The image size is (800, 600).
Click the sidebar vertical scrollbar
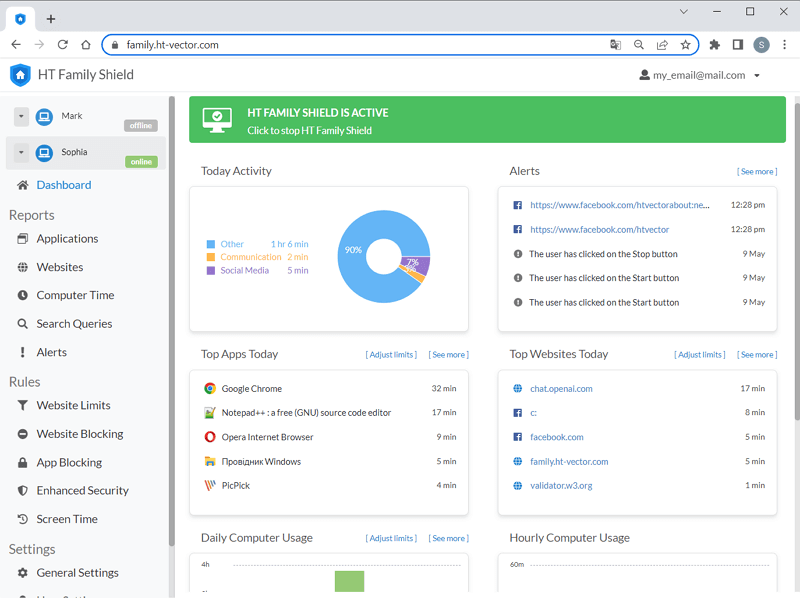click(171, 321)
